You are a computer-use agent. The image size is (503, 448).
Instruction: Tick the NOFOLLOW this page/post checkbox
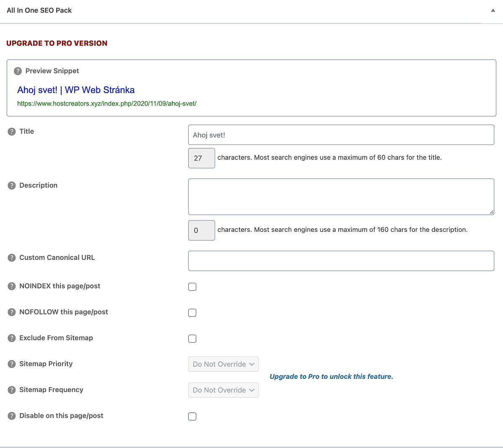[x=192, y=313]
